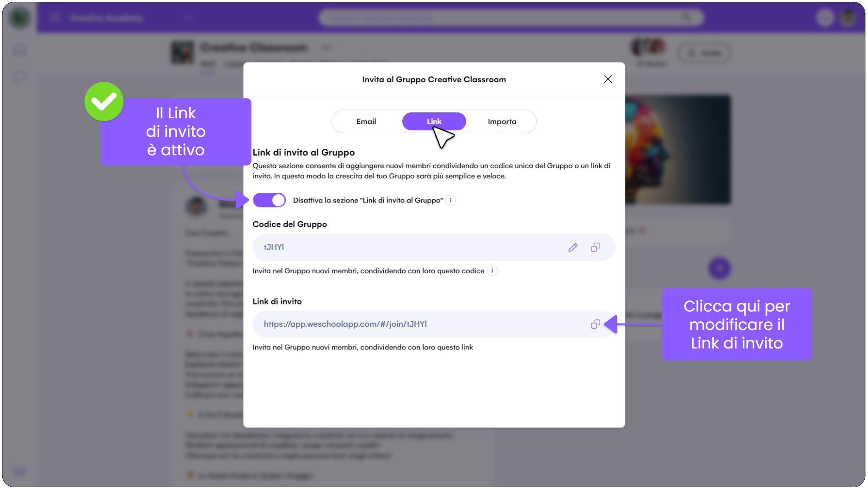
Task: Click the chat icon in left sidebar
Action: click(19, 75)
